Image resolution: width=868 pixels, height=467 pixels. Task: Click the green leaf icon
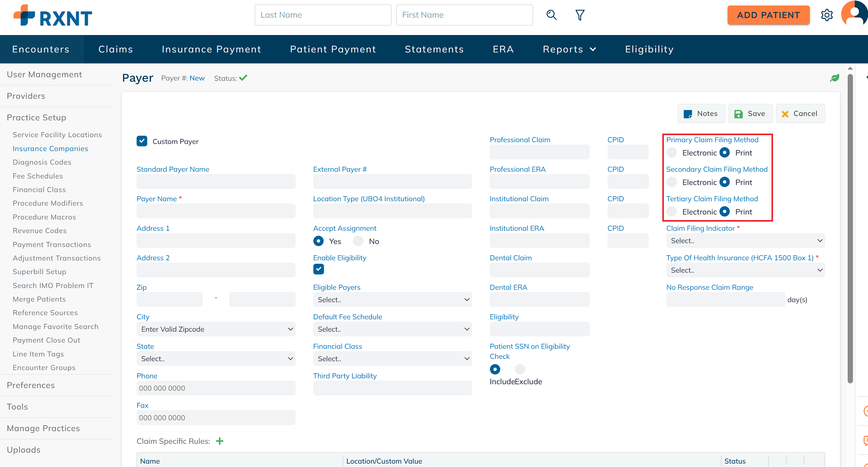[x=834, y=78]
